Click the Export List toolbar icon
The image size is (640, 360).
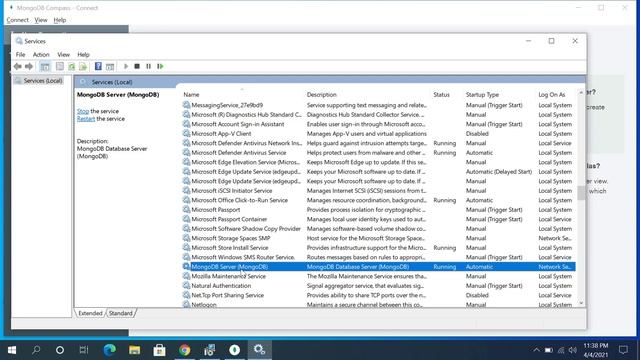pyautogui.click(x=83, y=66)
